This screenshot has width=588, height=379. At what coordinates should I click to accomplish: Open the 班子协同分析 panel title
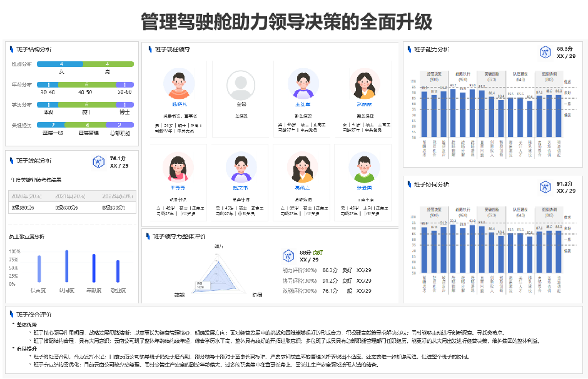(x=432, y=184)
